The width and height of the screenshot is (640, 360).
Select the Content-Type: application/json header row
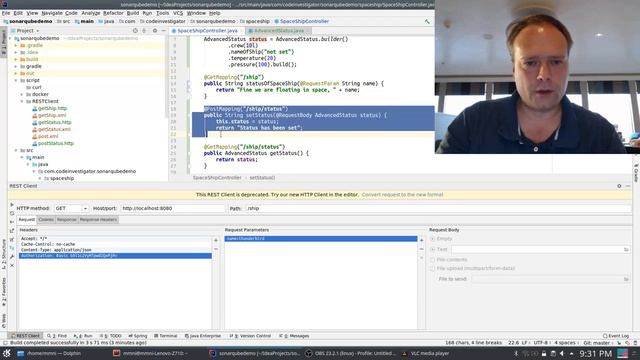[116, 250]
